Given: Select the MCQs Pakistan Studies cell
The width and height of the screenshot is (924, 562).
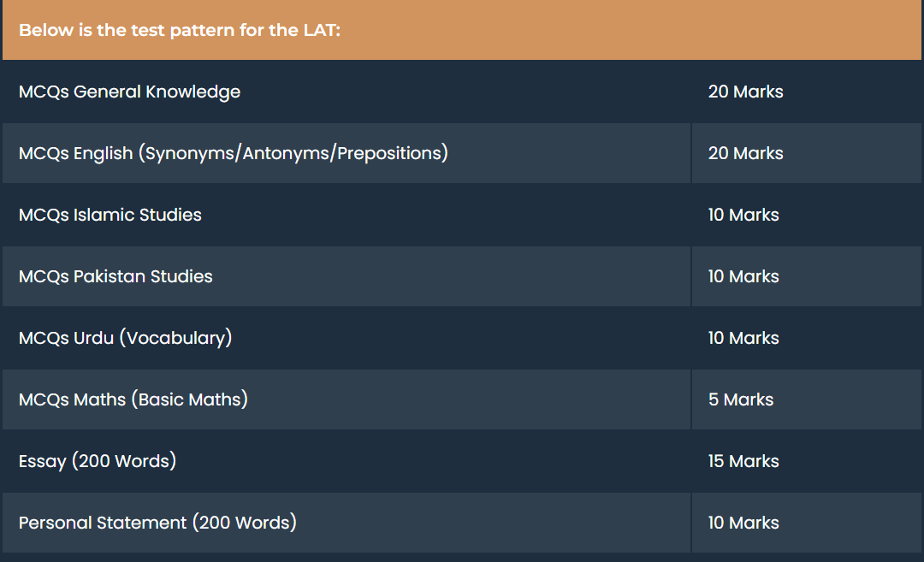Looking at the screenshot, I should tap(115, 276).
